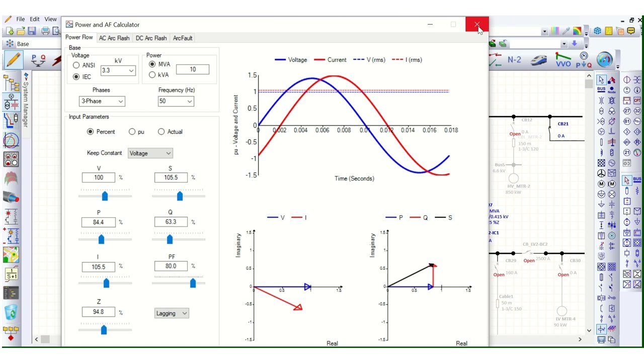Select the pencil Edit mode icon
The image size is (644, 362).
(x=13, y=60)
